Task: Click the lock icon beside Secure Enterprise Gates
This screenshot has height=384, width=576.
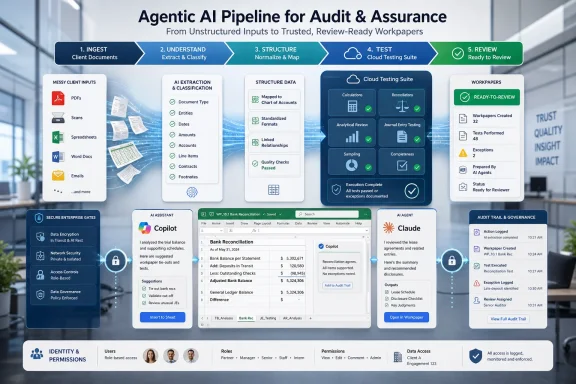Action: (116, 261)
